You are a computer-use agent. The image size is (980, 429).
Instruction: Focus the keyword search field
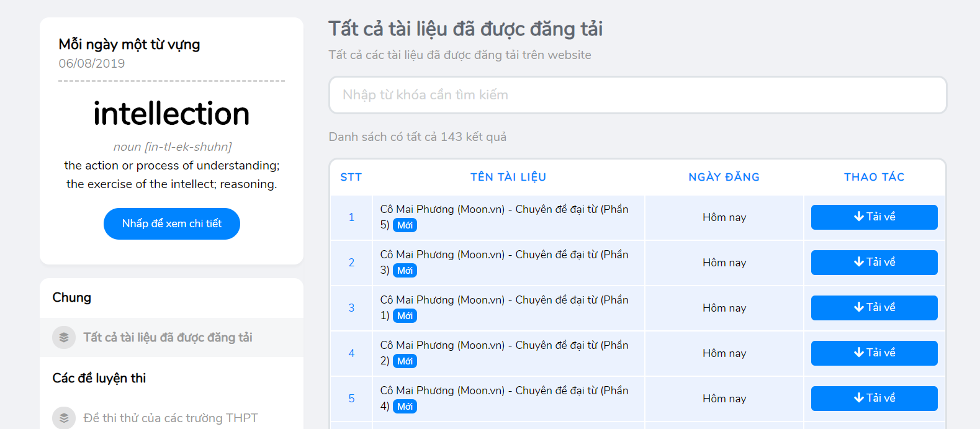[637, 95]
